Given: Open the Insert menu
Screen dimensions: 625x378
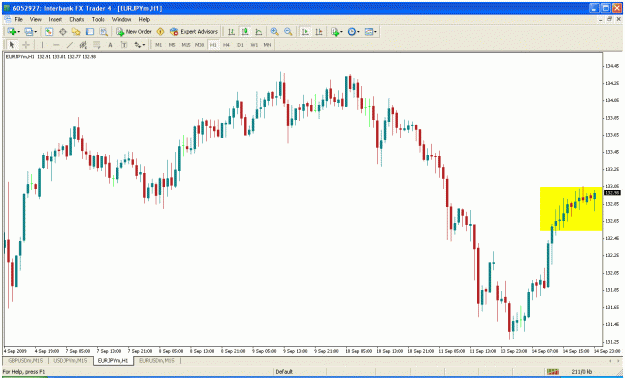Looking at the screenshot, I should (55, 19).
